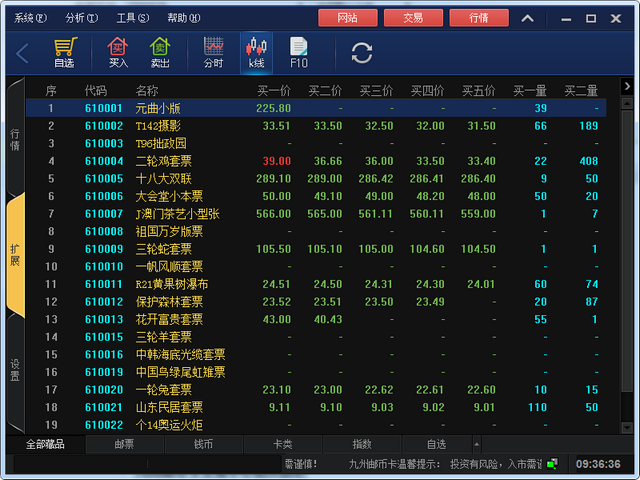Open 系统 menu
The height and width of the screenshot is (480, 640).
31,18
